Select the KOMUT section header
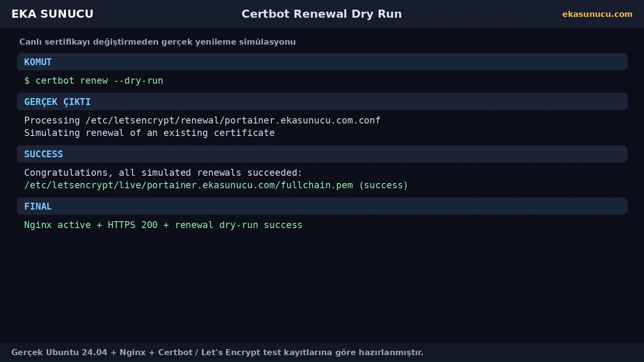The height and width of the screenshot is (362, 644). coord(322,62)
